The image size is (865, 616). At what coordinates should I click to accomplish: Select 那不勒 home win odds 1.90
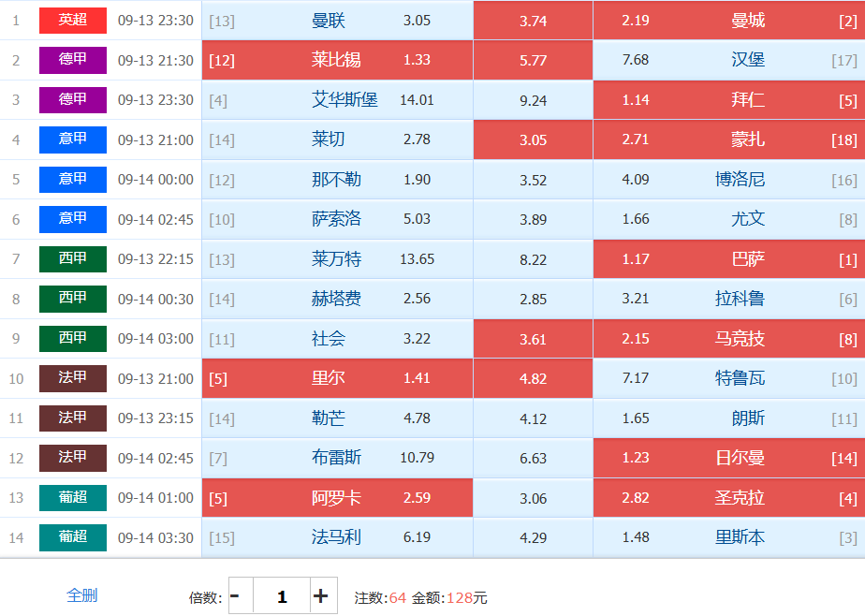pos(338,180)
